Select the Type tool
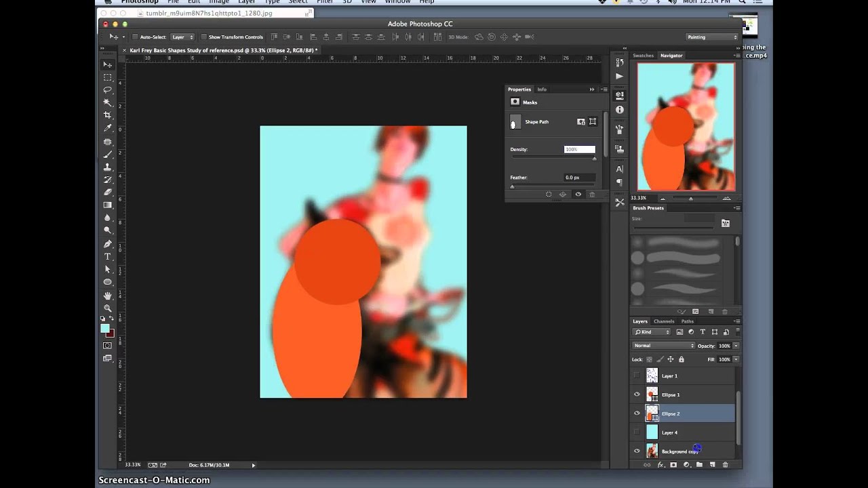The image size is (868, 488). [x=107, y=256]
